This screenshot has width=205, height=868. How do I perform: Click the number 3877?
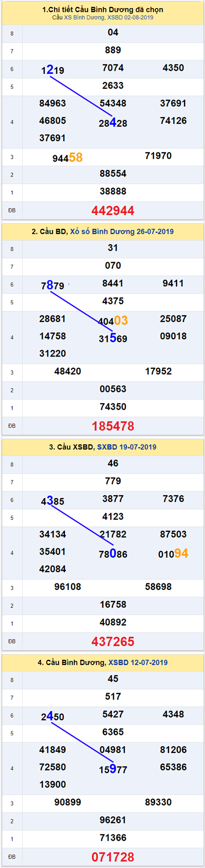tap(113, 499)
